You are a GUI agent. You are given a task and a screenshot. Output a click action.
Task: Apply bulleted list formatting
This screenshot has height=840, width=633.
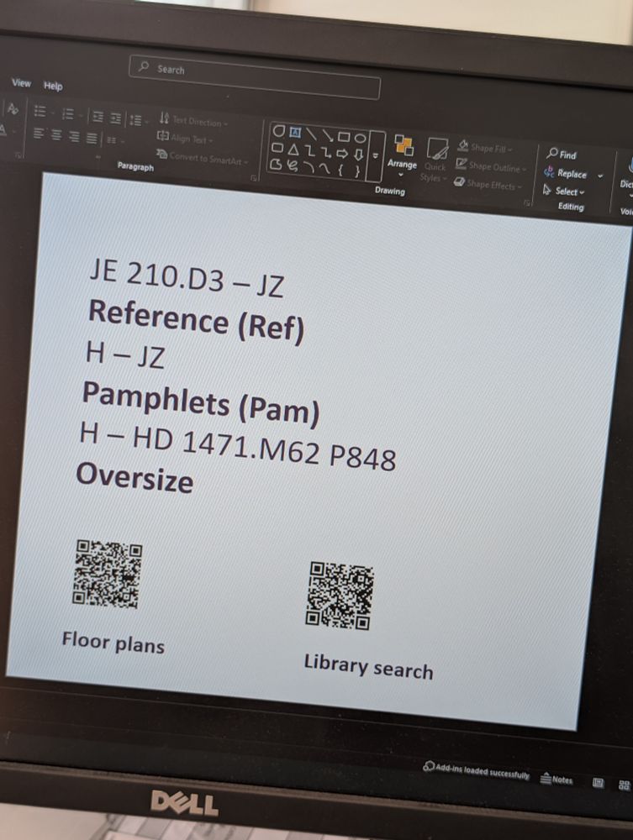pos(40,112)
